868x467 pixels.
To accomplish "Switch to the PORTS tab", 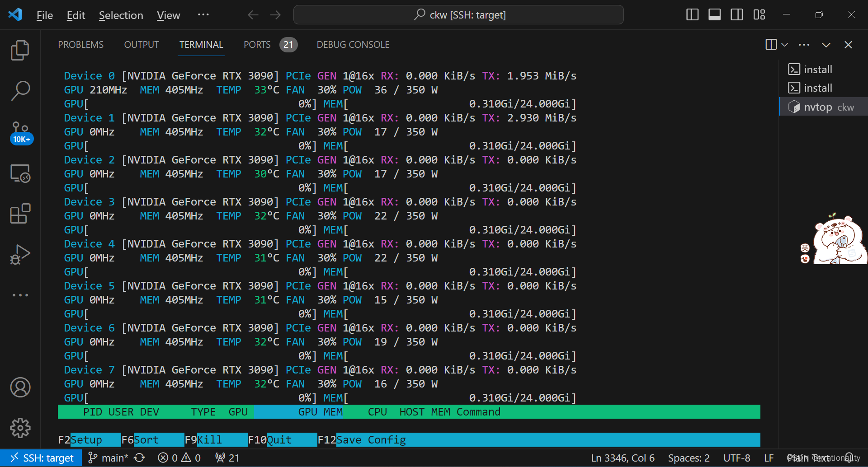I will click(x=270, y=45).
